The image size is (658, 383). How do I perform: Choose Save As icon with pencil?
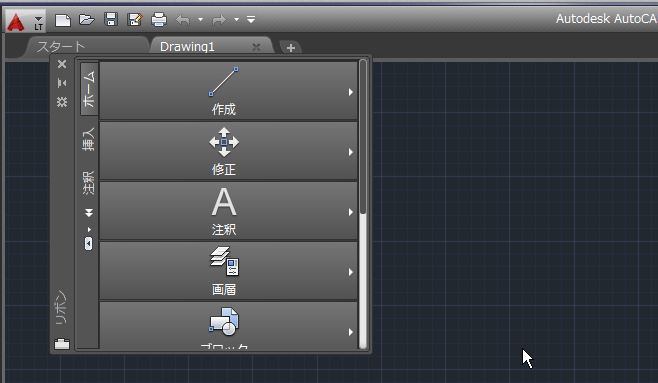tap(135, 19)
